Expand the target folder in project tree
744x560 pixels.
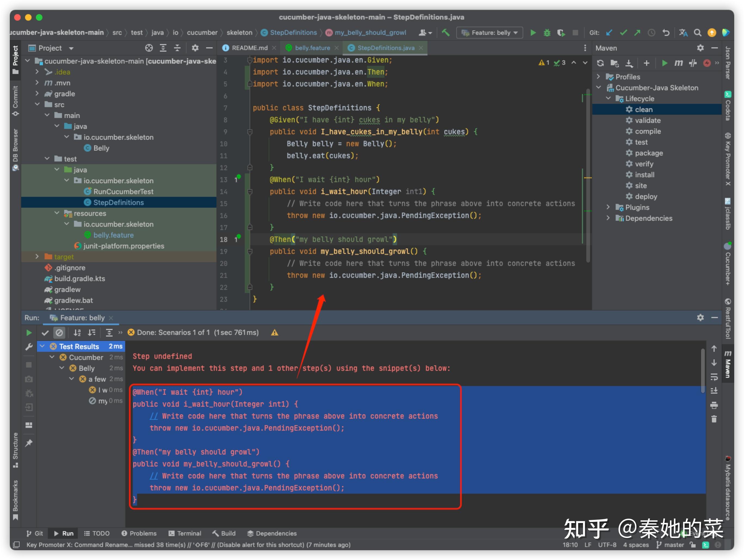click(x=37, y=257)
